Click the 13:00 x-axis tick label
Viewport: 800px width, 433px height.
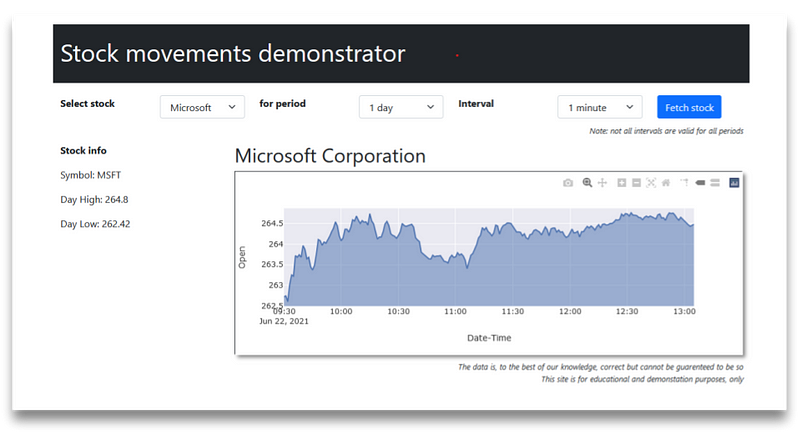coord(684,311)
